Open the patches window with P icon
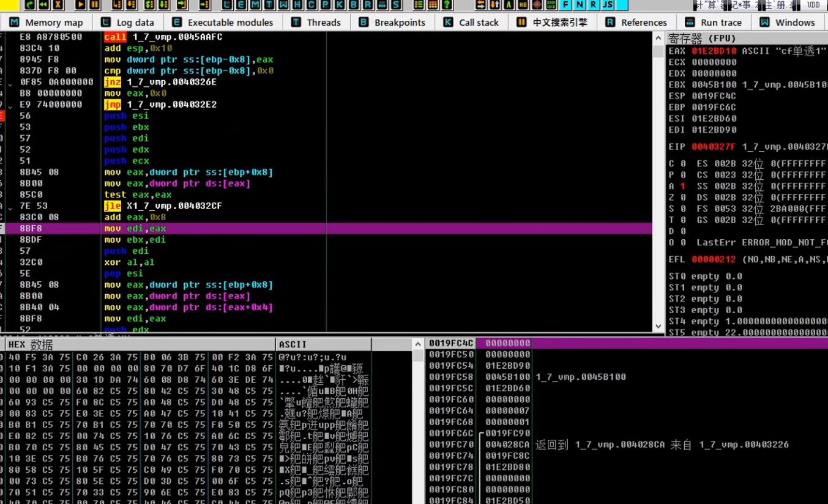This screenshot has height=504, width=828. pyautogui.click(x=326, y=5)
